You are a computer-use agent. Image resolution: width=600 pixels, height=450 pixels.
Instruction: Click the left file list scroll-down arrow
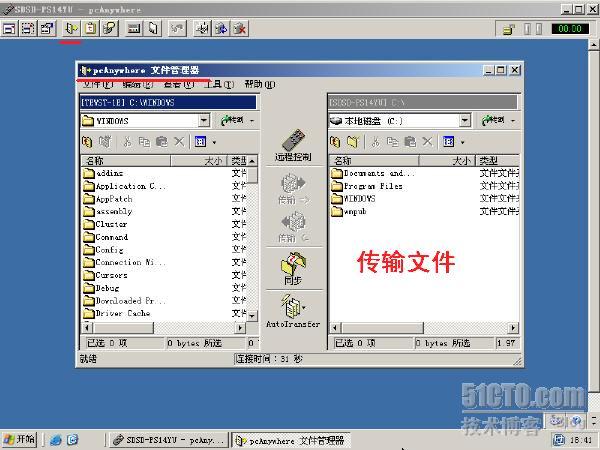coord(252,316)
